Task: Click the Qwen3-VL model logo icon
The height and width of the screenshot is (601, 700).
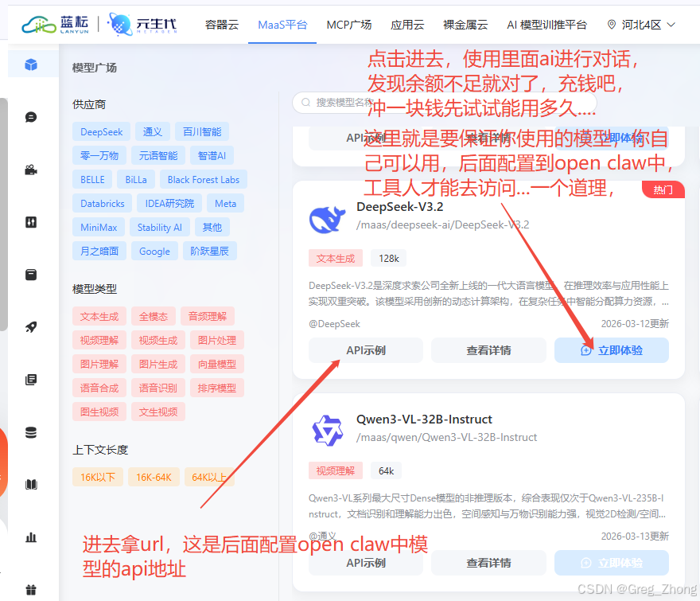Action: (327, 431)
